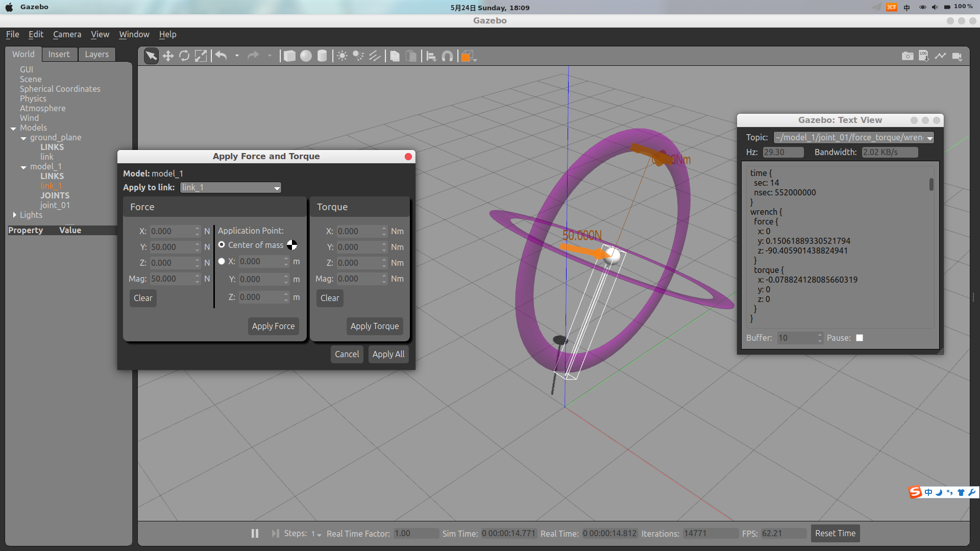Click the paste icon in toolbar

coord(411,56)
